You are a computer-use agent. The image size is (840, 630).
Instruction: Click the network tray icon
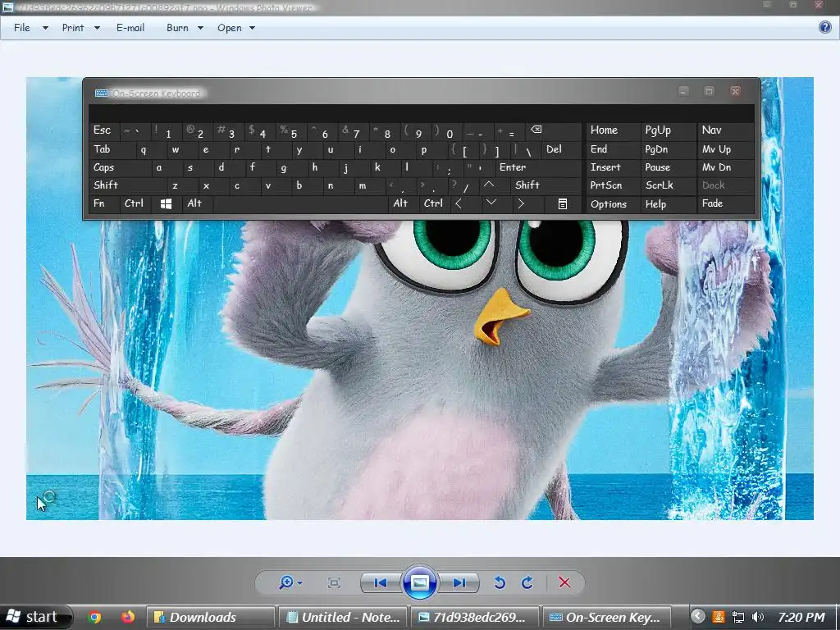click(x=737, y=617)
